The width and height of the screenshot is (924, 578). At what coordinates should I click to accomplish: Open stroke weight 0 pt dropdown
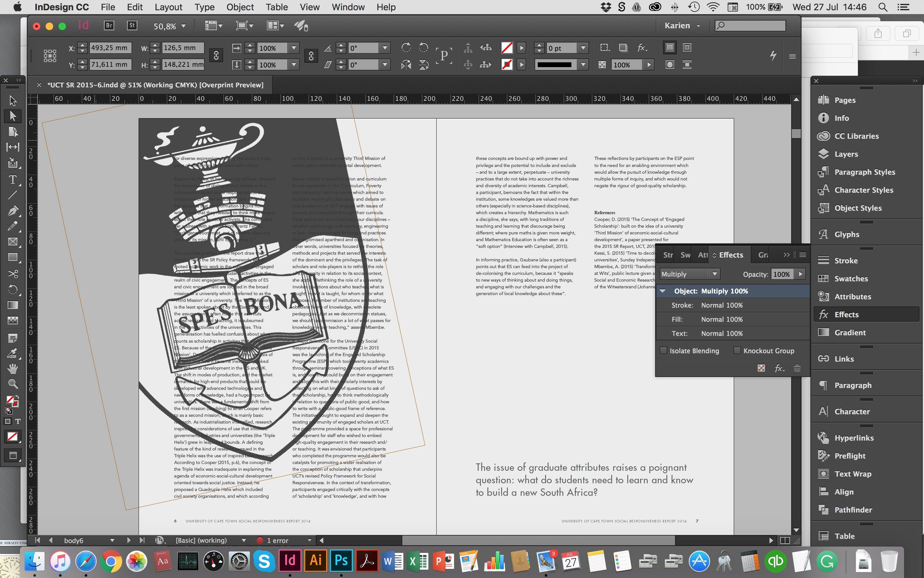point(583,48)
